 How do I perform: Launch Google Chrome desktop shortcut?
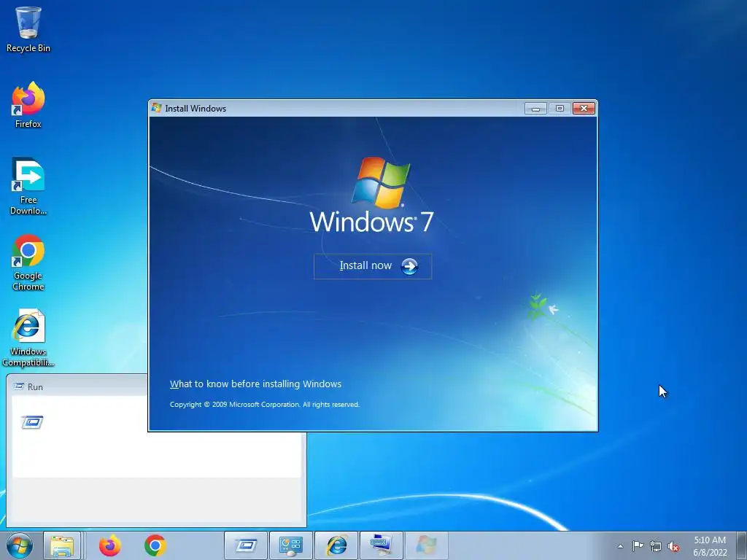[28, 262]
